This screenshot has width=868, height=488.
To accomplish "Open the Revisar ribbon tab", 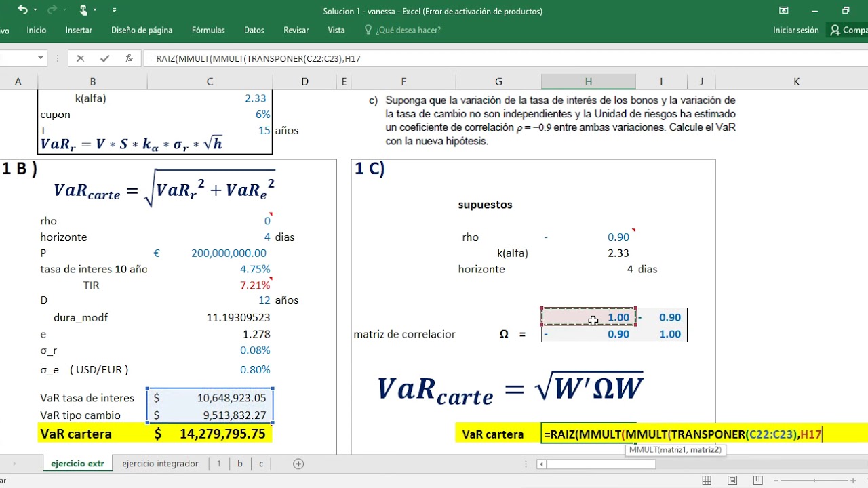I will pos(296,30).
